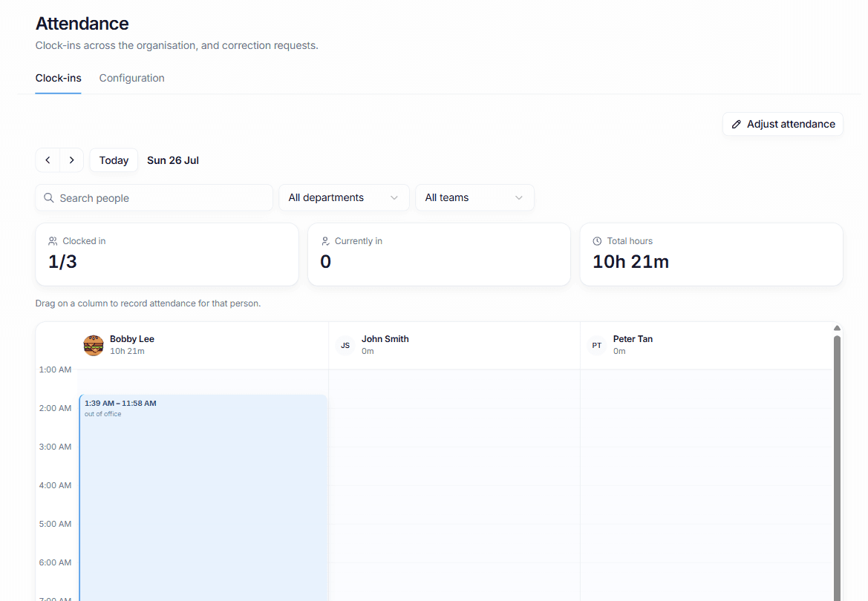Click the timeline scrollbar up arrow
The image size is (868, 601).
coord(837,328)
